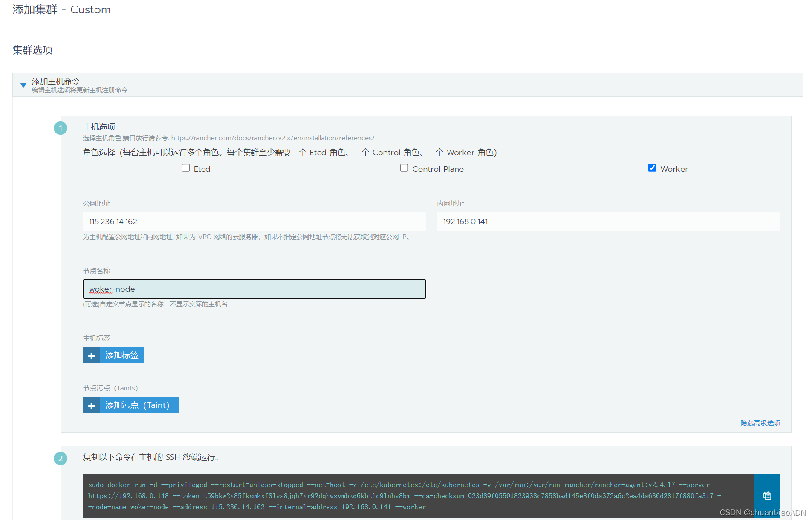
Task: Click the plus icon on 添加污点 (Taint) button
Action: 91,405
